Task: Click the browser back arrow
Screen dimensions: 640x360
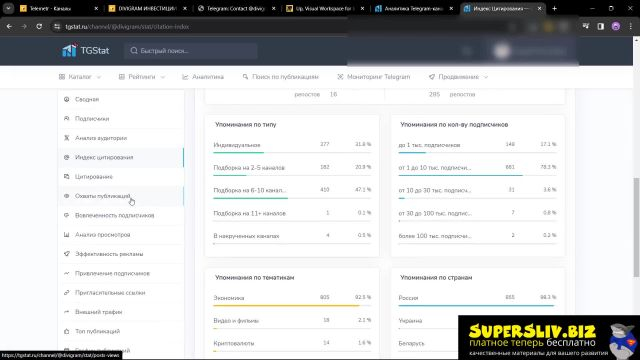Action: pyautogui.click(x=9, y=27)
